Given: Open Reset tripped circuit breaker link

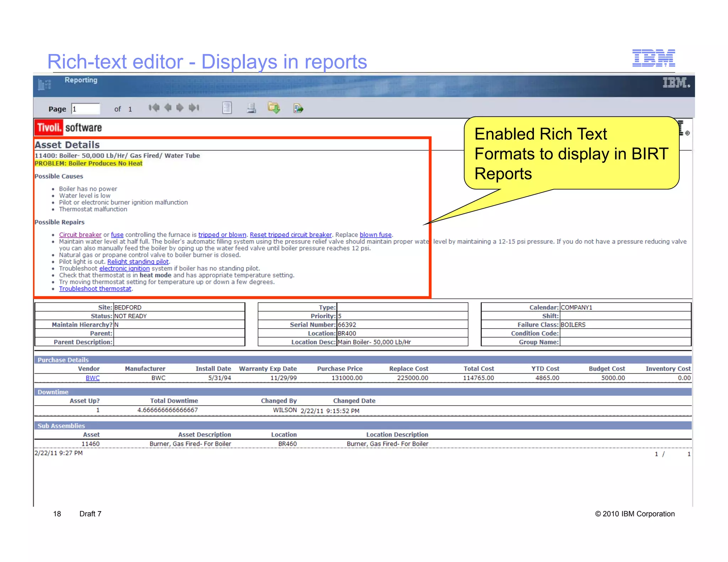Looking at the screenshot, I should pyautogui.click(x=291, y=235).
